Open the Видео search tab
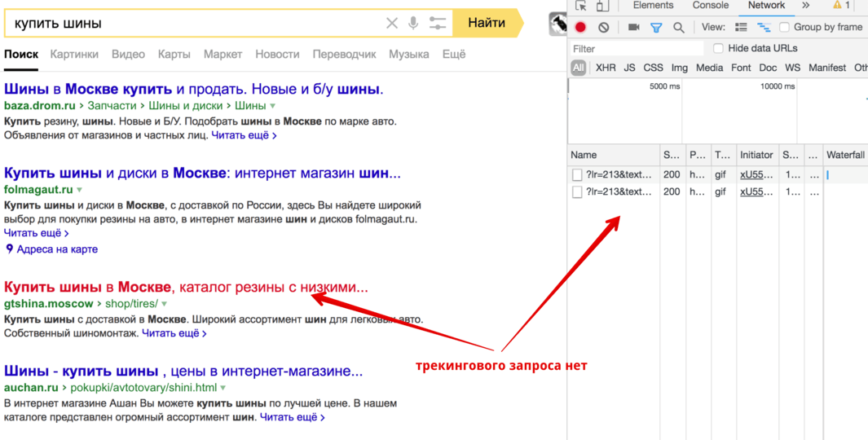The image size is (868, 440). pyautogui.click(x=129, y=55)
